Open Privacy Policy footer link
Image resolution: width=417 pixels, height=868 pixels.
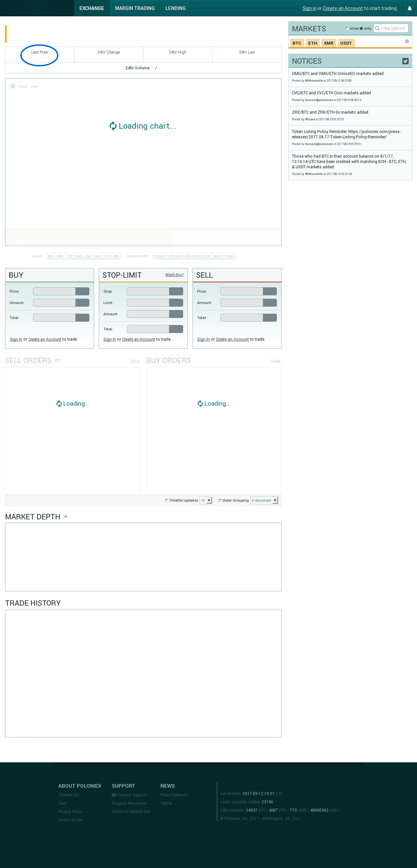coord(70,811)
